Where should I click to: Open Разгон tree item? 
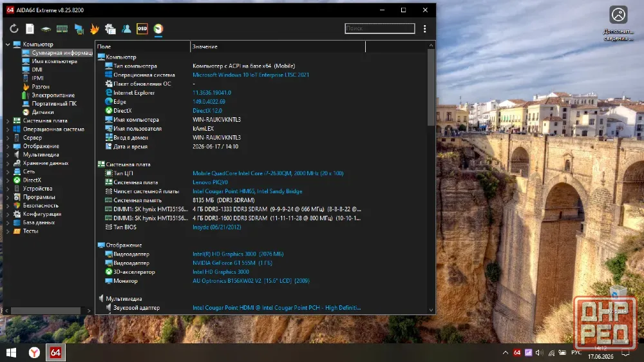(40, 87)
